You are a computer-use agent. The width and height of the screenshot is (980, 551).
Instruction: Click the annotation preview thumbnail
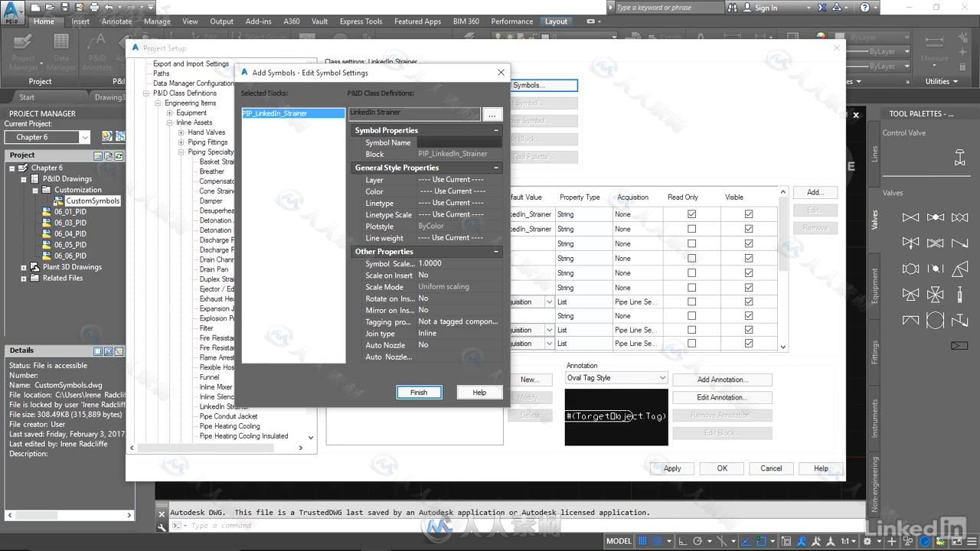(616, 417)
